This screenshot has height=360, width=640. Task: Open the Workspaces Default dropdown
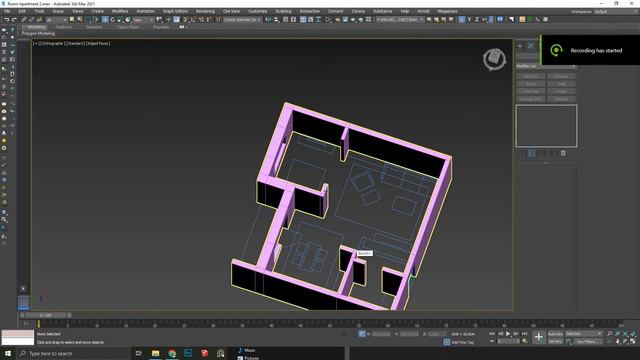[616, 11]
